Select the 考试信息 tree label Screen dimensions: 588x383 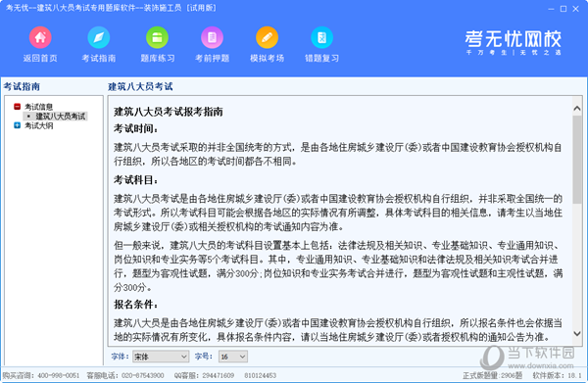(x=38, y=107)
